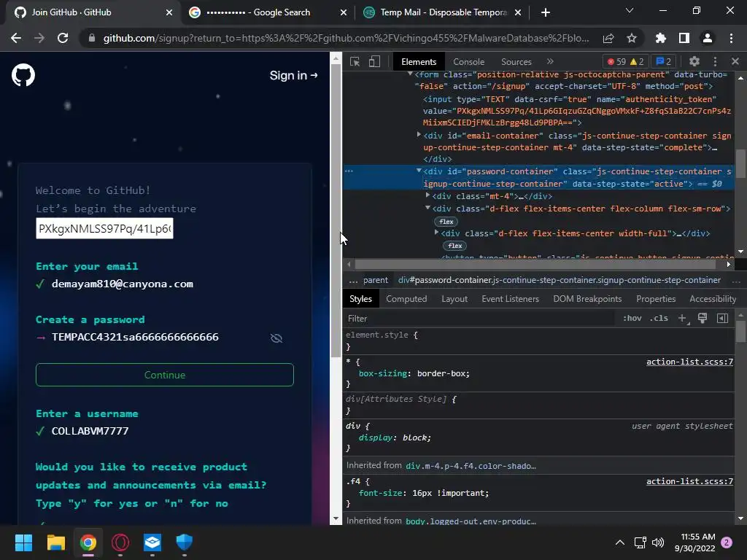Image resolution: width=747 pixels, height=560 pixels.
Task: Go back to previous page
Action: [x=16, y=38]
